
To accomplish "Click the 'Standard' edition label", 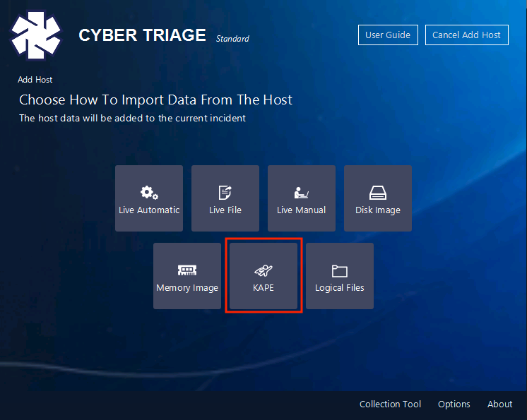I will (232, 39).
